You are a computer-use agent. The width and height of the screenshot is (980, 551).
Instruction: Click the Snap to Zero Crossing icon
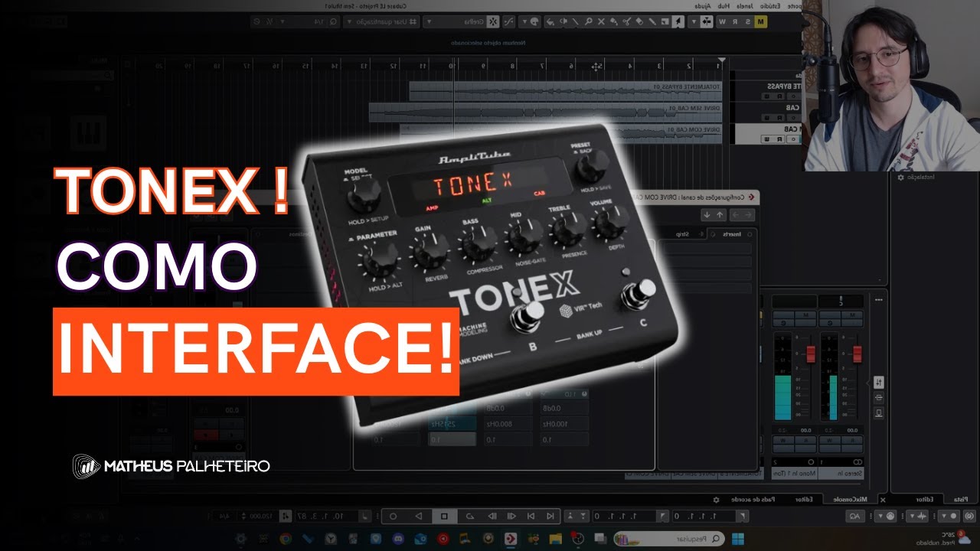coord(509,21)
